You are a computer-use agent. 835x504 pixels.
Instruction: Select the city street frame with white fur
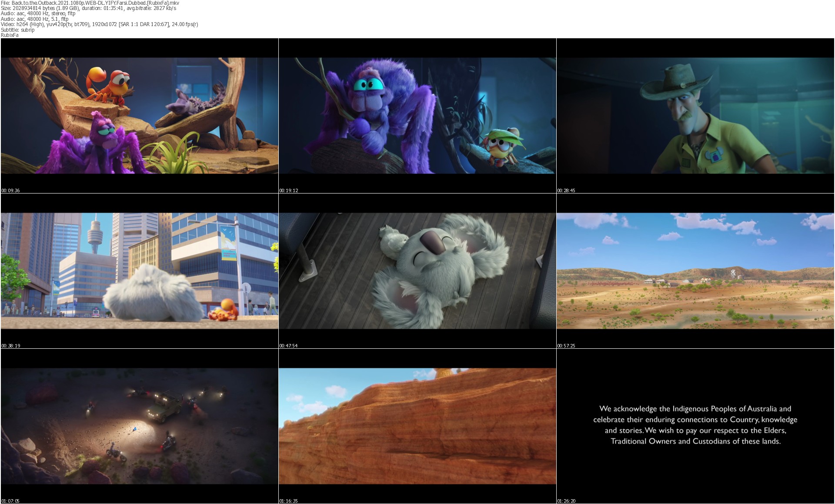click(140, 271)
